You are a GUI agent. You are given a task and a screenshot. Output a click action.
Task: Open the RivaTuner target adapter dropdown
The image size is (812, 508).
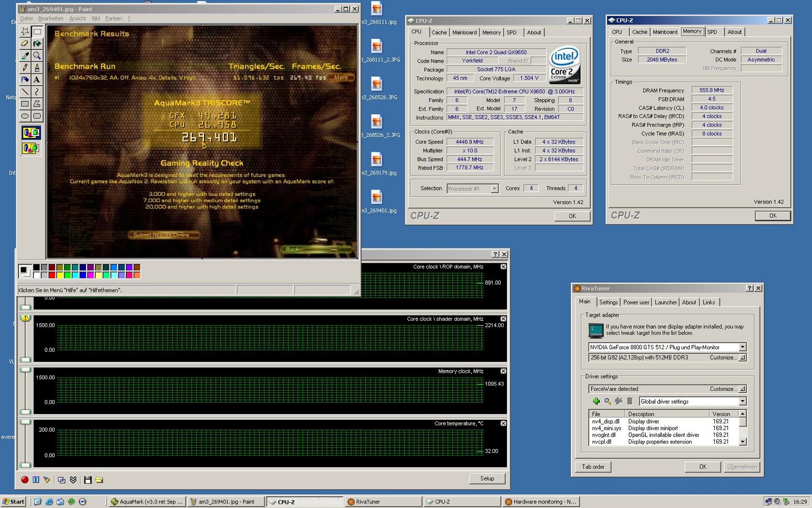[x=742, y=347]
